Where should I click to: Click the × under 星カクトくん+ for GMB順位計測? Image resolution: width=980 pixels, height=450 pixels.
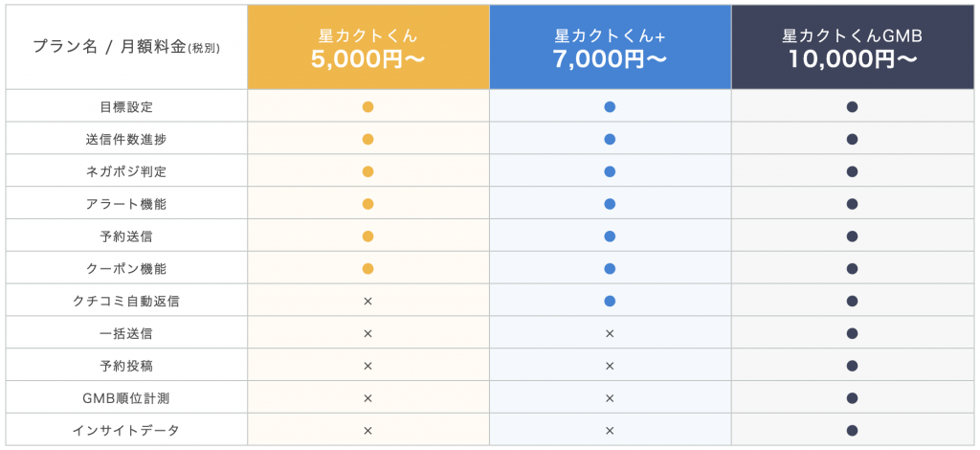(x=610, y=398)
